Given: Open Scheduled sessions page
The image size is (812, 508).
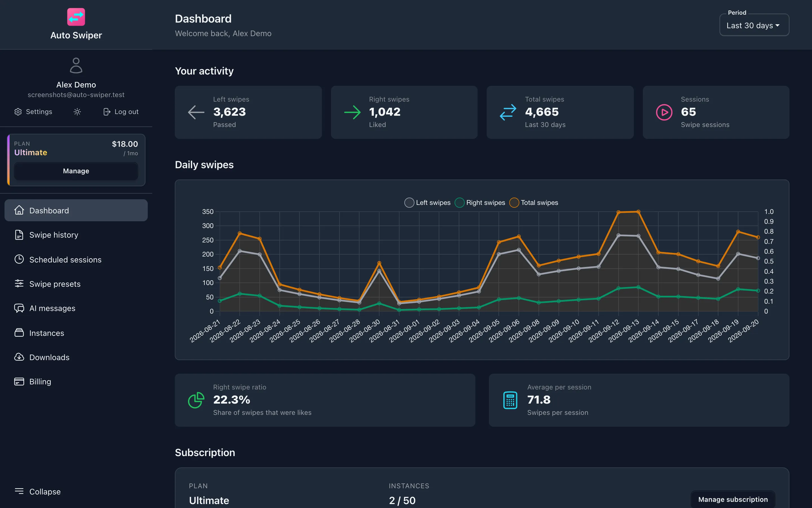Looking at the screenshot, I should 76,259.
